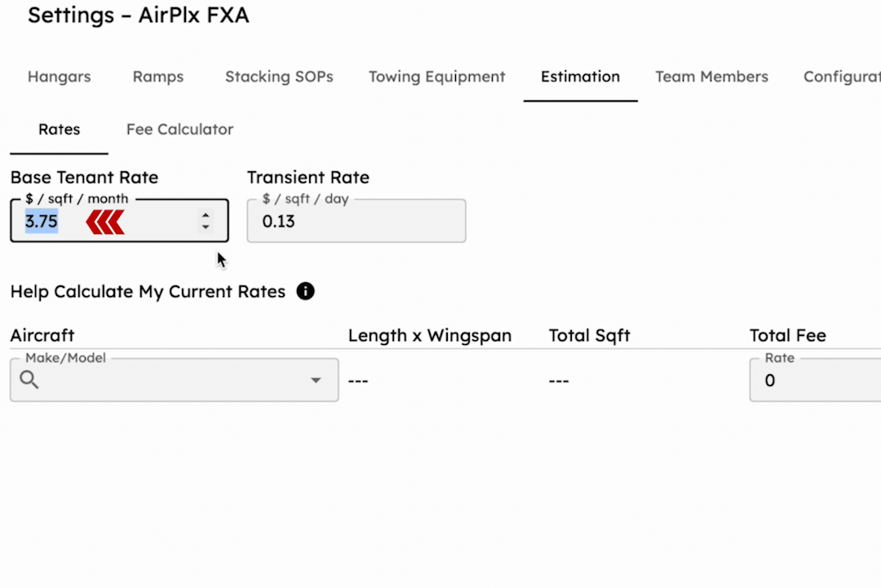Go to the Stacking SOPs tab
This screenshot has height=588, width=881.
coord(279,77)
